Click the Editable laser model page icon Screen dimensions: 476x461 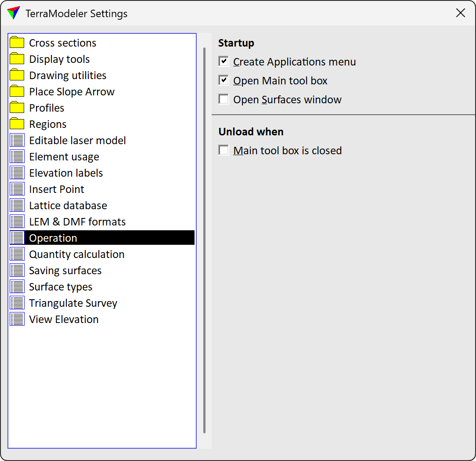17,140
